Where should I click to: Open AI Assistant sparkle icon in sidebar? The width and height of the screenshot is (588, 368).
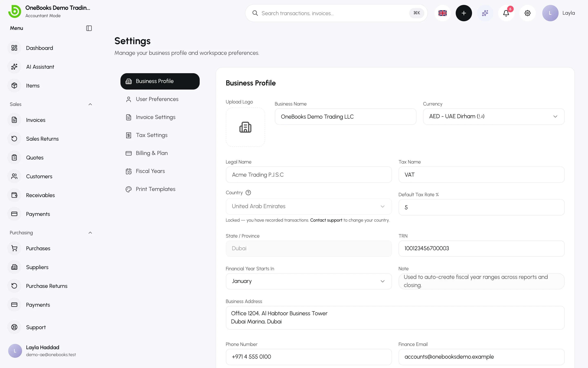point(14,67)
